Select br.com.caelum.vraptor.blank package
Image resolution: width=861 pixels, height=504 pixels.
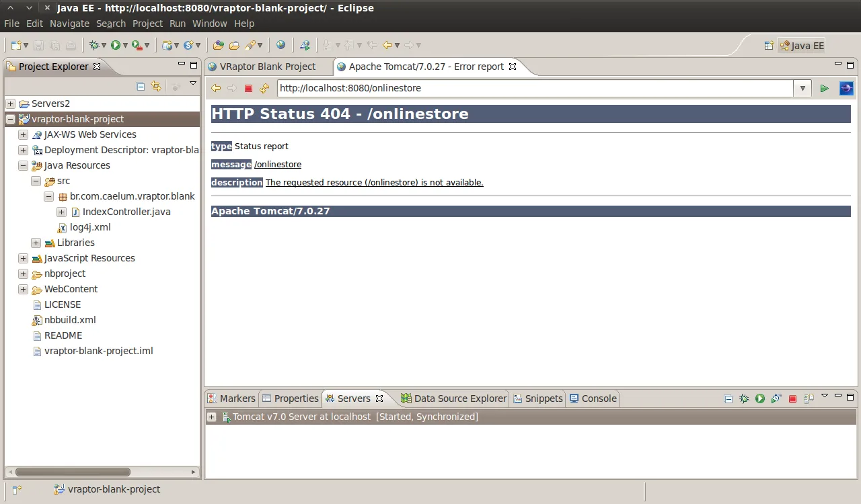(132, 196)
